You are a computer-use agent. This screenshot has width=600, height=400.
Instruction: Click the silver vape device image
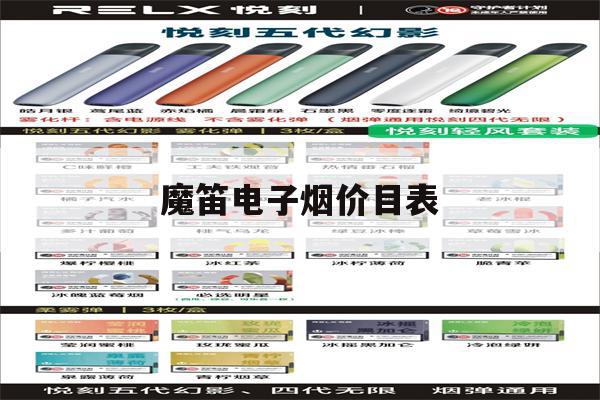(x=87, y=75)
